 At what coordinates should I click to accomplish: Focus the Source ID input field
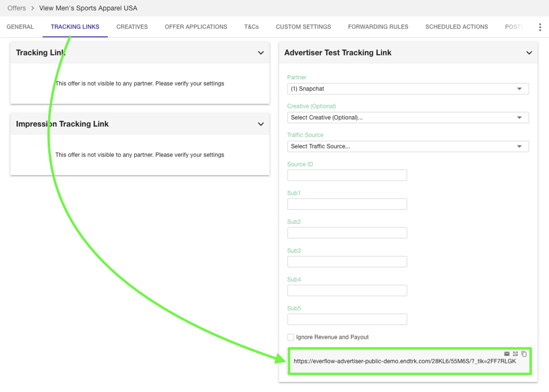pos(346,176)
